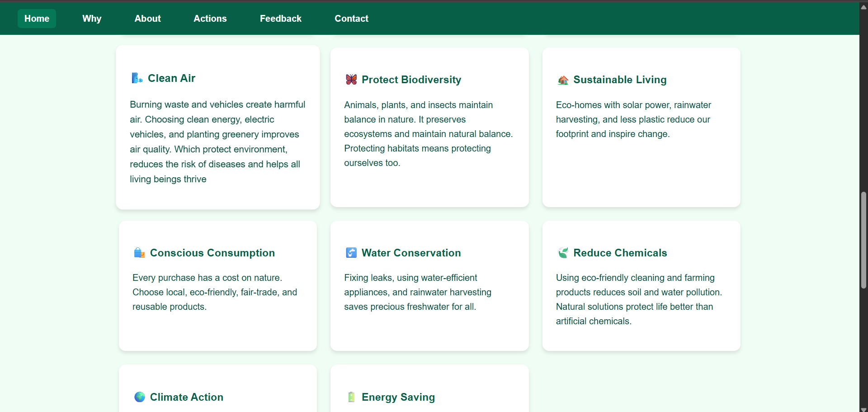Viewport: 868px width, 412px height.
Task: Open the Home navigation tab
Action: 37,19
